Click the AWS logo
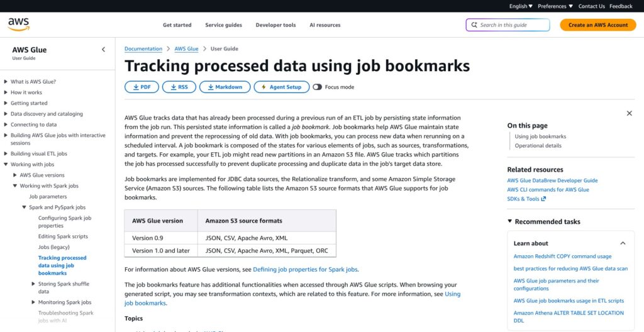 point(18,25)
